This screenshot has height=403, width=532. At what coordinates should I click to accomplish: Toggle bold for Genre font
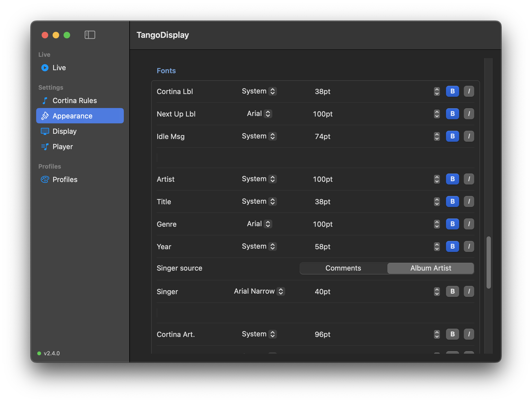click(x=453, y=224)
